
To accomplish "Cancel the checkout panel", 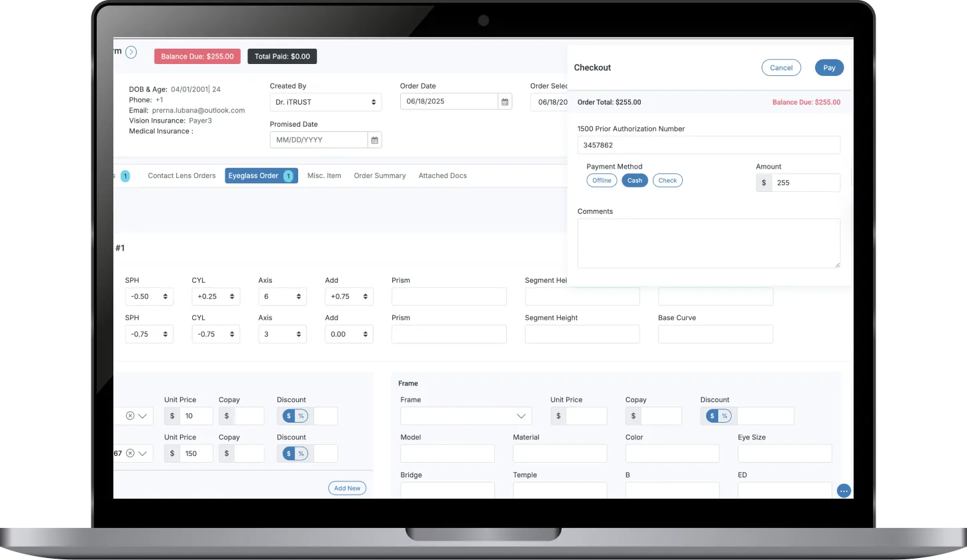I will click(x=781, y=68).
